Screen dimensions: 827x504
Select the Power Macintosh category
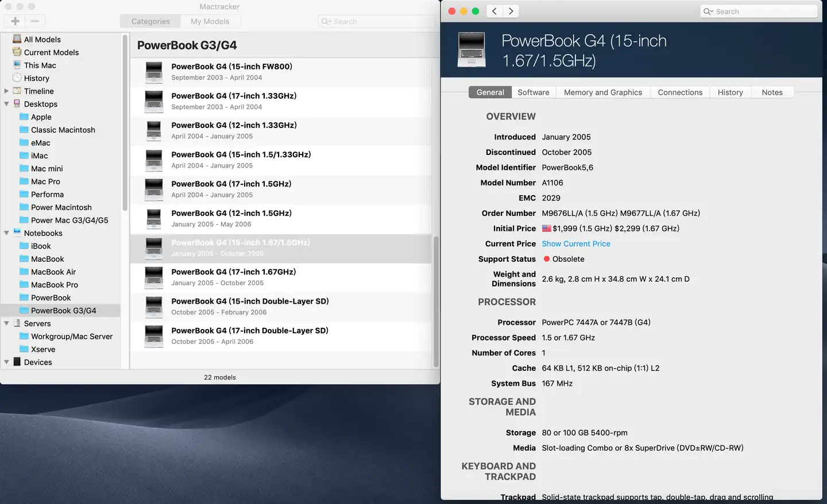(x=61, y=207)
